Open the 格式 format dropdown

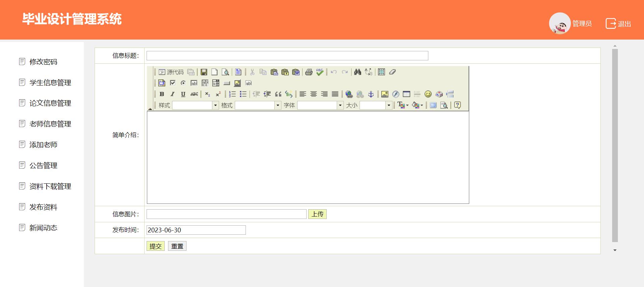pyautogui.click(x=258, y=105)
